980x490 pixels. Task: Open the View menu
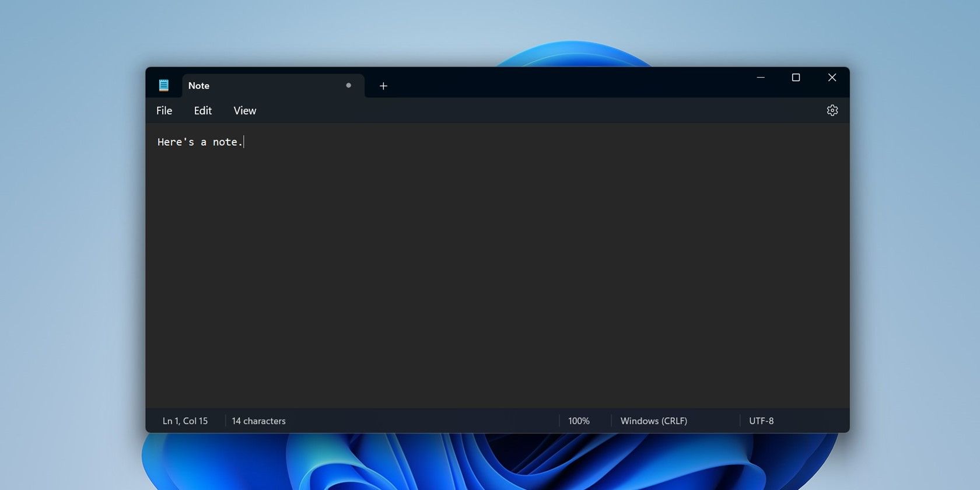pyautogui.click(x=244, y=110)
